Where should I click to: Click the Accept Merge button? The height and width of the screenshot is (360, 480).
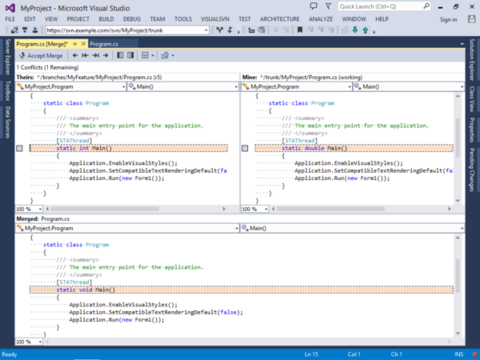click(41, 56)
